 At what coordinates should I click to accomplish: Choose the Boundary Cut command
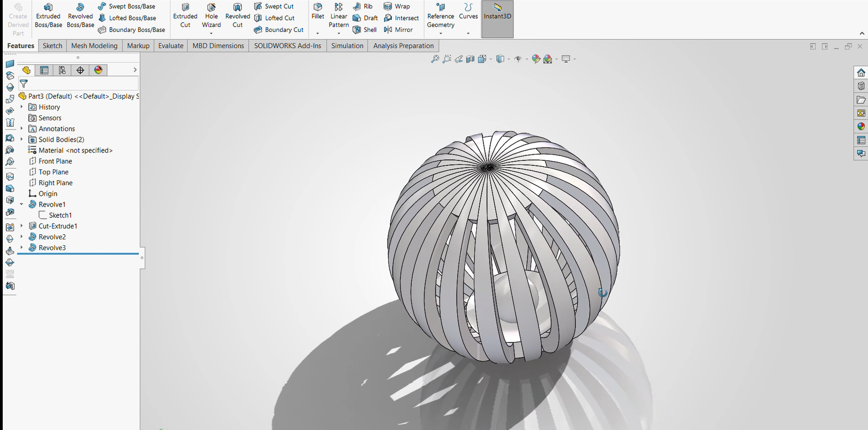tap(279, 30)
